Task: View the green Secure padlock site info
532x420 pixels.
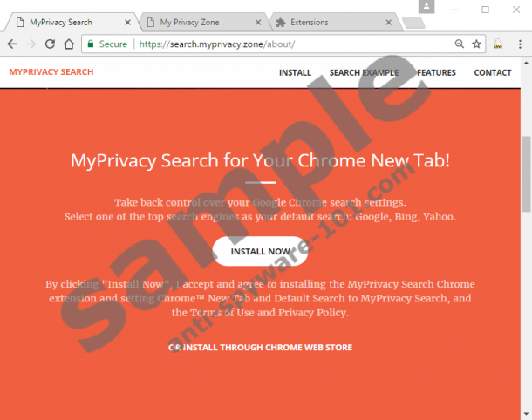Action: (107, 44)
